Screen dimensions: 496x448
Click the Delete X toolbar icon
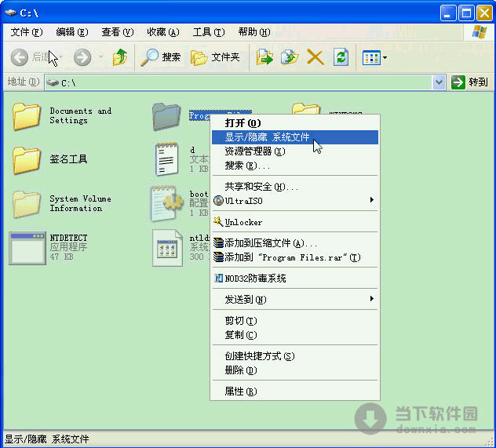coord(315,57)
